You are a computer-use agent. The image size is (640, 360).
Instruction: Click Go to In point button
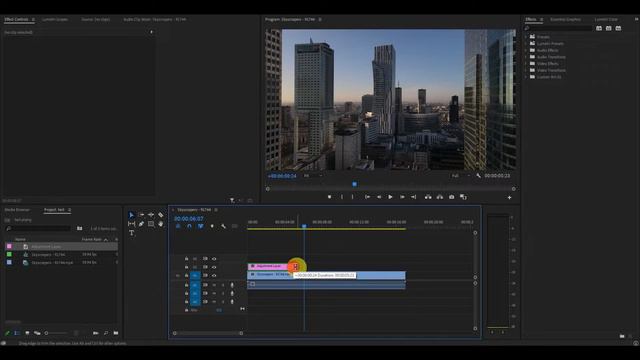click(x=367, y=197)
